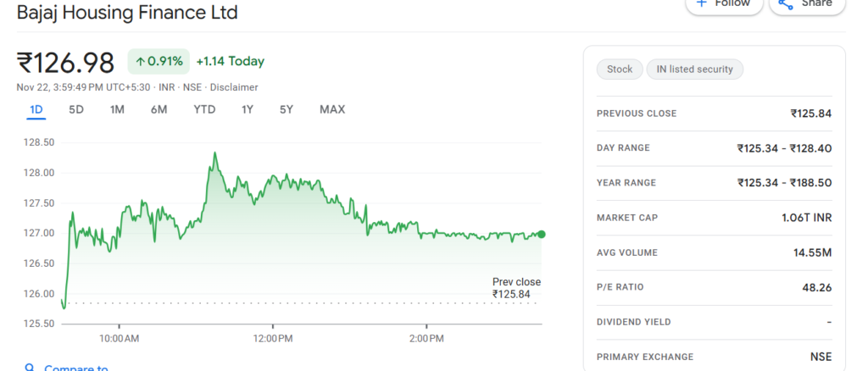Click the green endpoint dot on chart
The width and height of the screenshot is (868, 371).
pos(542,235)
